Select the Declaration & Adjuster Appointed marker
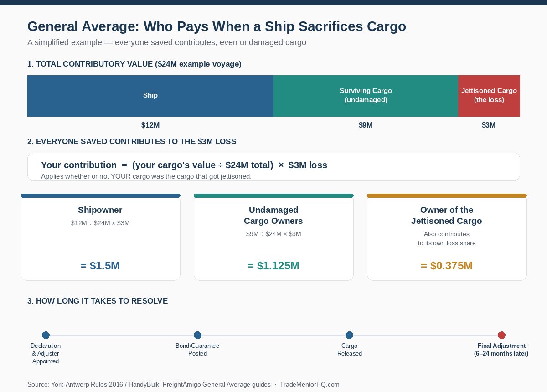This screenshot has width=547, height=392. 46,335
